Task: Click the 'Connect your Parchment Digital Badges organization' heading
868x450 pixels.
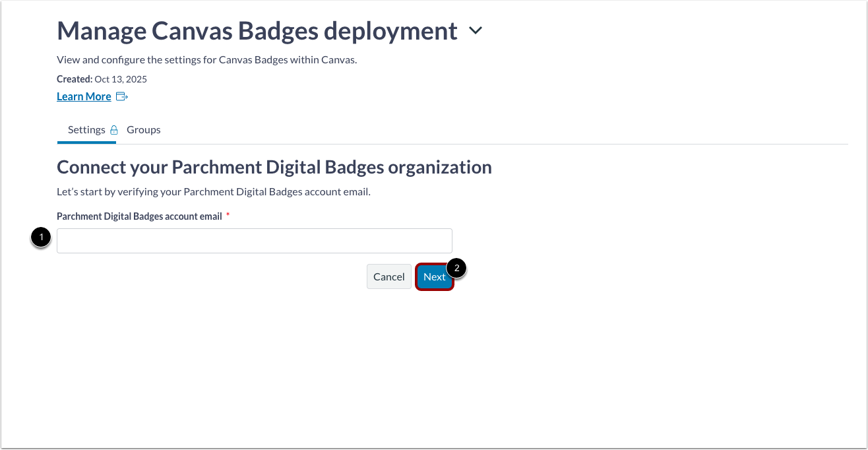Action: click(x=274, y=167)
